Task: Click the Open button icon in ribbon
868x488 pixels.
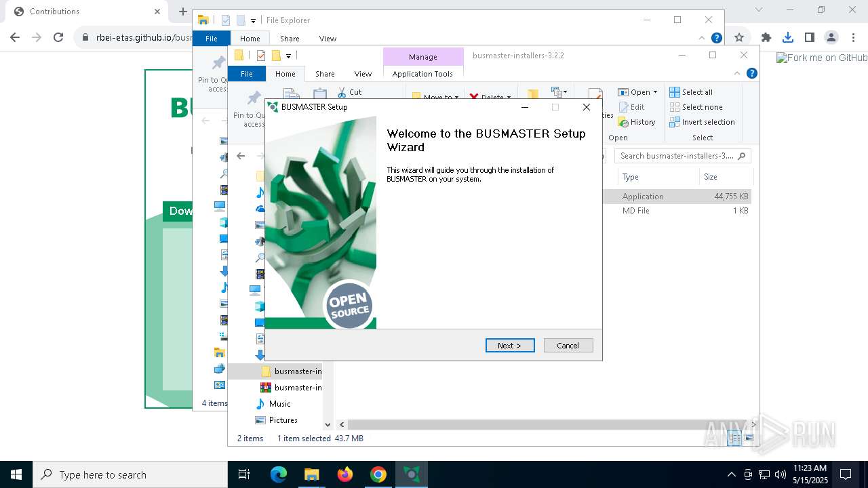Action: click(x=623, y=92)
